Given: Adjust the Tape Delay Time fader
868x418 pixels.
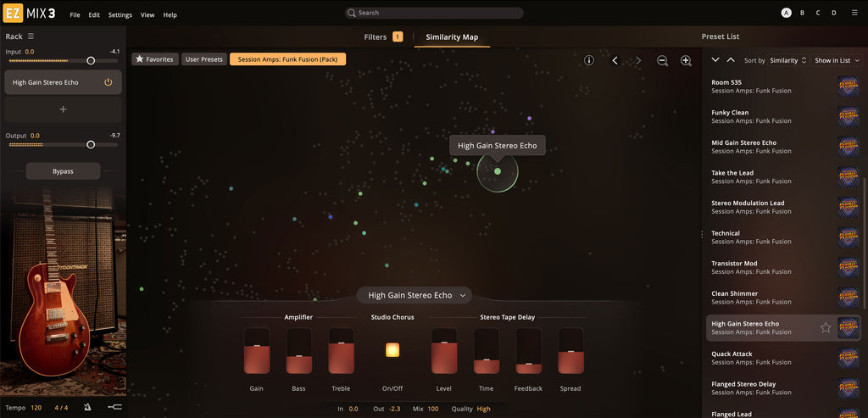Looking at the screenshot, I should pyautogui.click(x=487, y=350).
